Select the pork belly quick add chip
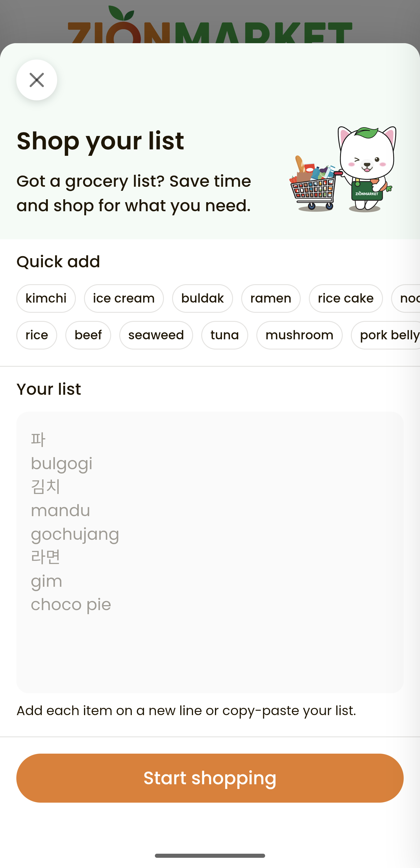 point(388,335)
